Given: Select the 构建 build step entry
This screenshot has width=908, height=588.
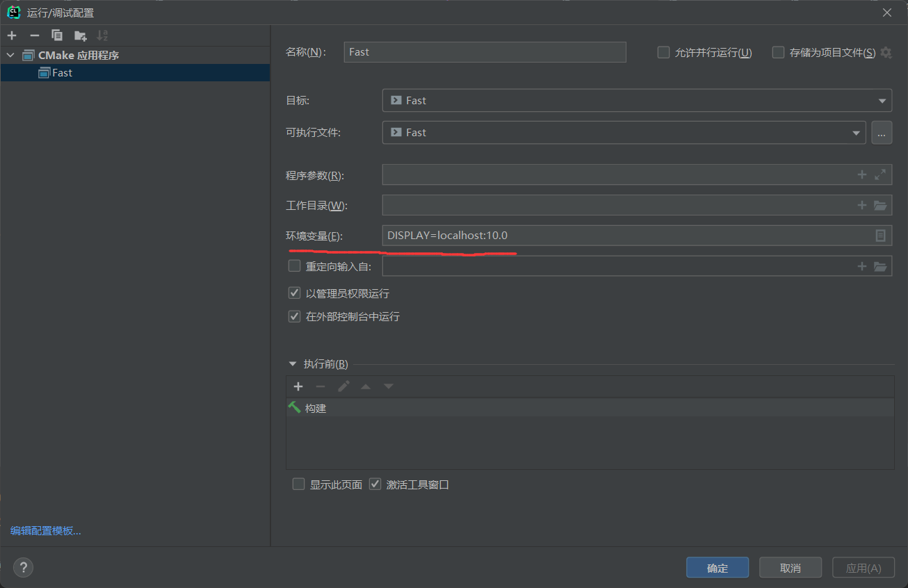Looking at the screenshot, I should point(315,408).
